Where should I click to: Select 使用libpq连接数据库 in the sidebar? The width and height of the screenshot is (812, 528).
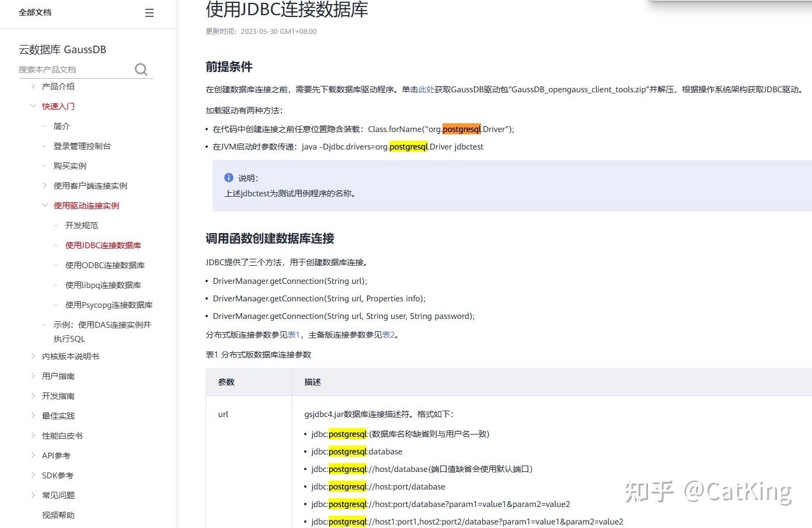[103, 284]
